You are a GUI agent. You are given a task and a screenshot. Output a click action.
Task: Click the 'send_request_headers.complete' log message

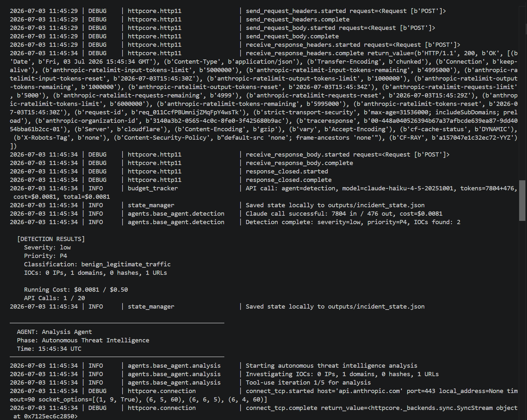point(297,19)
